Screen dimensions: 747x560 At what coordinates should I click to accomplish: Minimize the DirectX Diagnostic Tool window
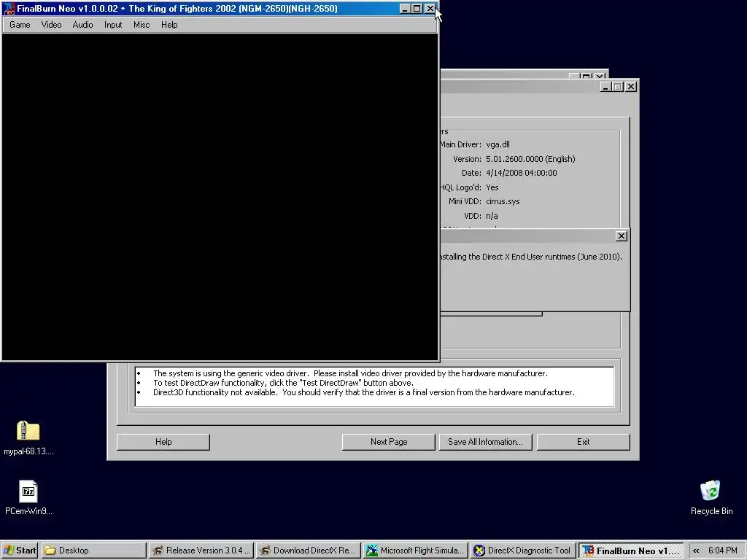(x=605, y=87)
